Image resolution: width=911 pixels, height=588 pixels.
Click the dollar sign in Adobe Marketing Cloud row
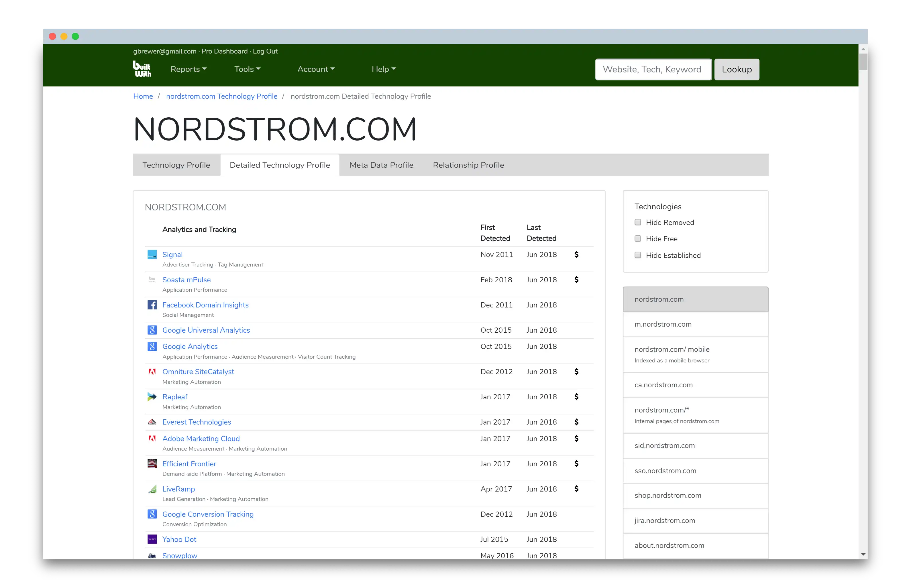tap(576, 438)
